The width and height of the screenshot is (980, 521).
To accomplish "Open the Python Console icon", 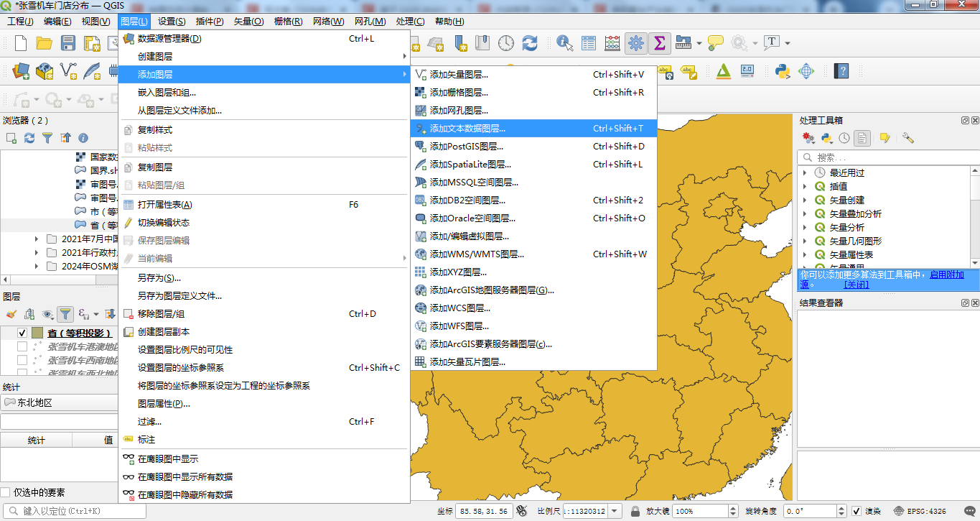I will (783, 71).
